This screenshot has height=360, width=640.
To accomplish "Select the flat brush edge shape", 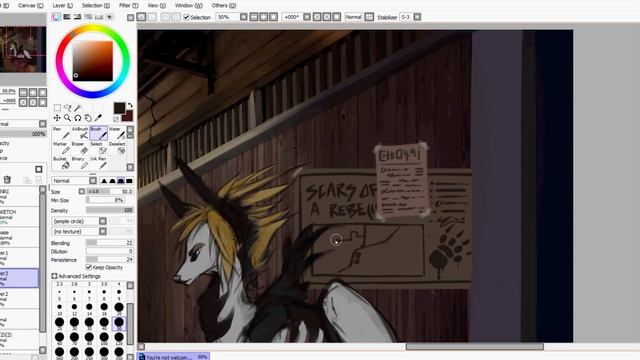I will click(129, 181).
